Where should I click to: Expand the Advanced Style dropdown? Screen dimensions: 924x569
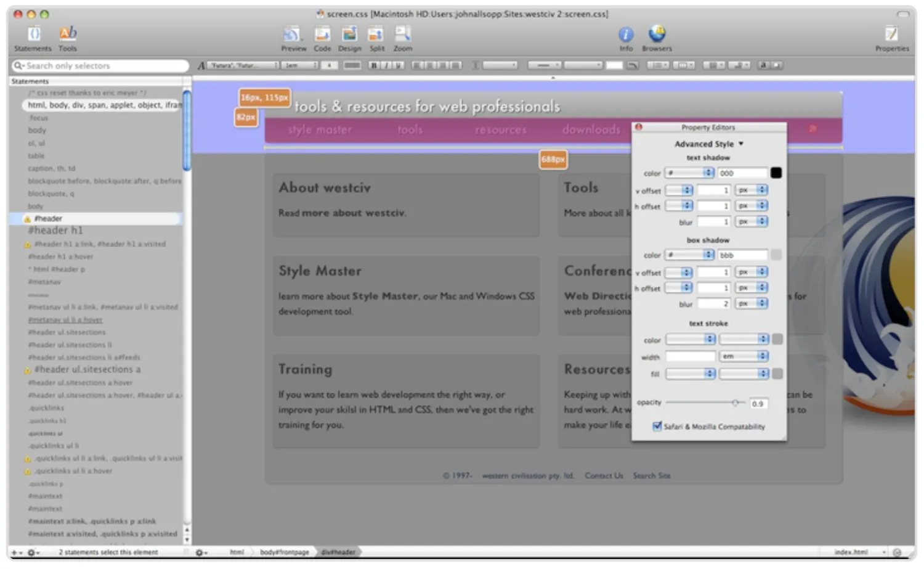tap(709, 144)
